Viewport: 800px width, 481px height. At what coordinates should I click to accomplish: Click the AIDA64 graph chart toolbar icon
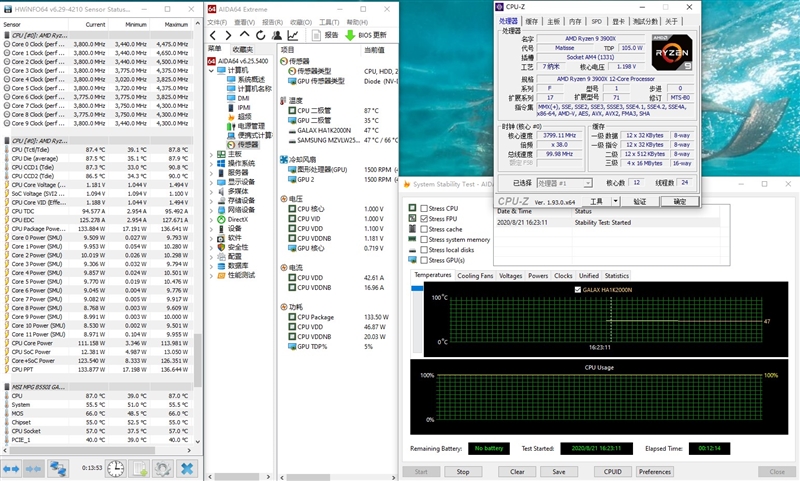pos(293,35)
